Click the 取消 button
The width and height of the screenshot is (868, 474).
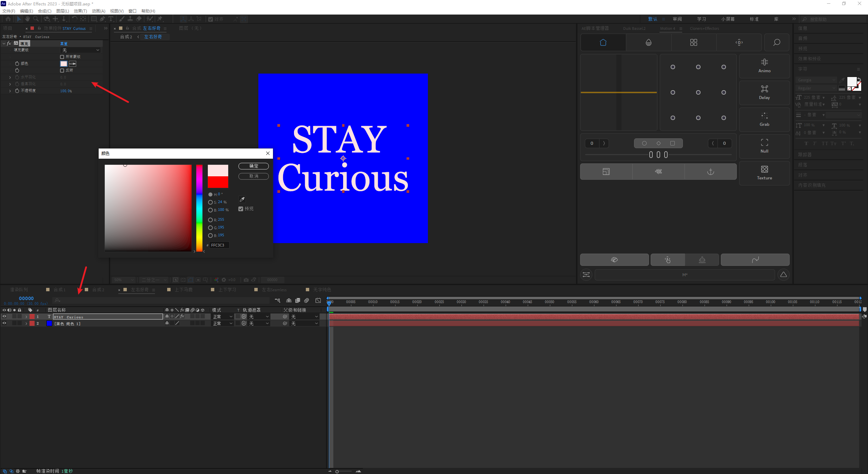253,176
